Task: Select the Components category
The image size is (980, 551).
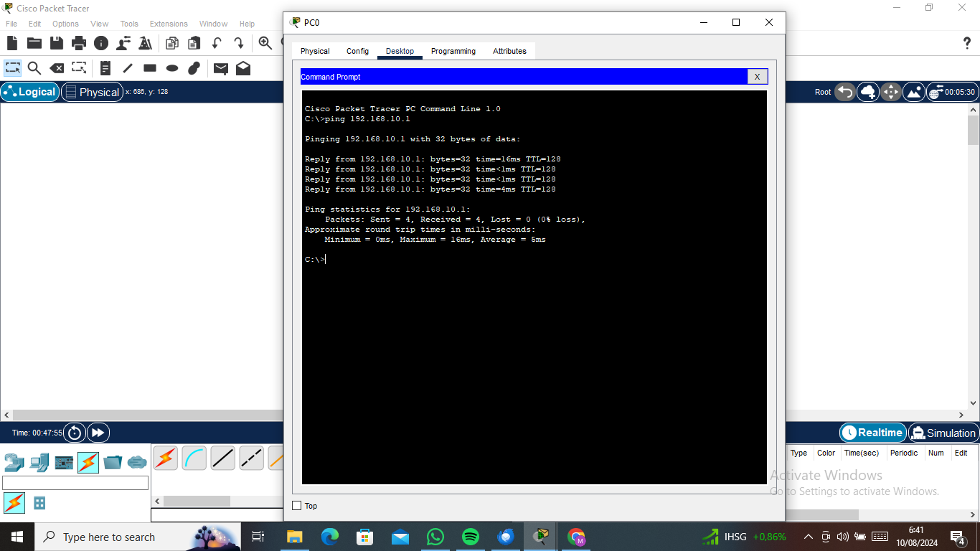Action: (x=64, y=462)
